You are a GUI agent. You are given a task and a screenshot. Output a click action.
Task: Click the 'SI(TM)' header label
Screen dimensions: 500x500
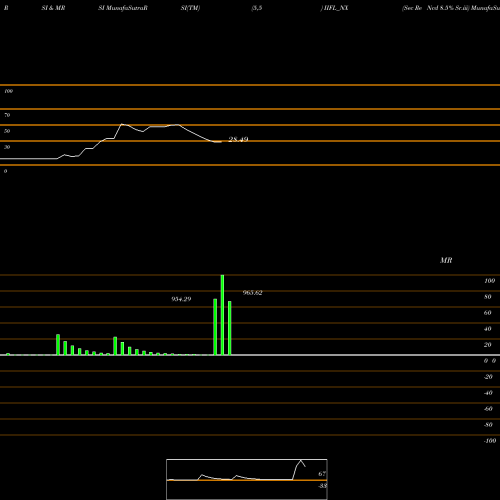190,8
